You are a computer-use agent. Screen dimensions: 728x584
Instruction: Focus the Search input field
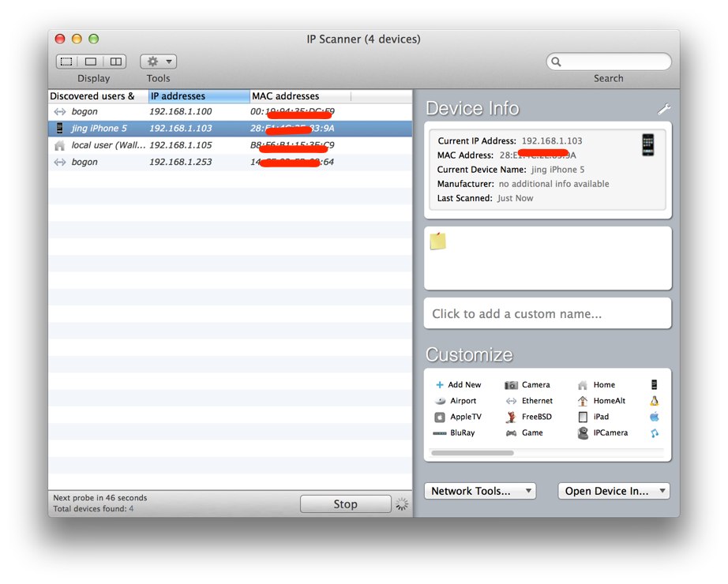coord(609,62)
